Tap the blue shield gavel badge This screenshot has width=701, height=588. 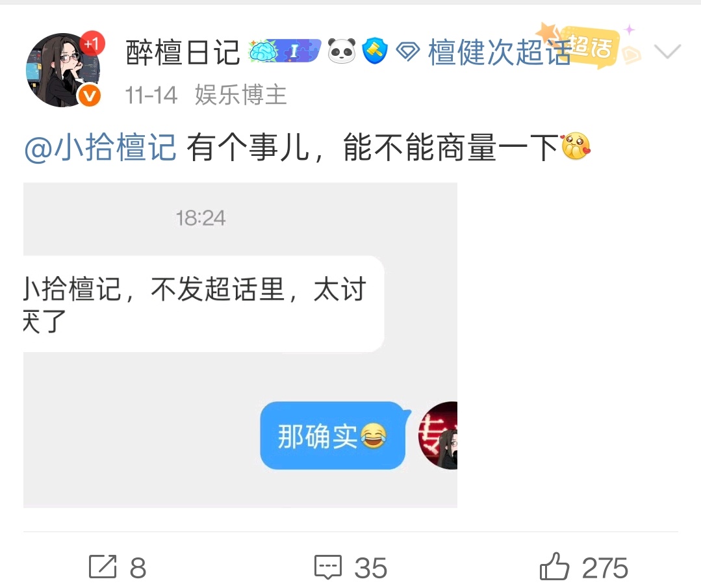(x=375, y=51)
